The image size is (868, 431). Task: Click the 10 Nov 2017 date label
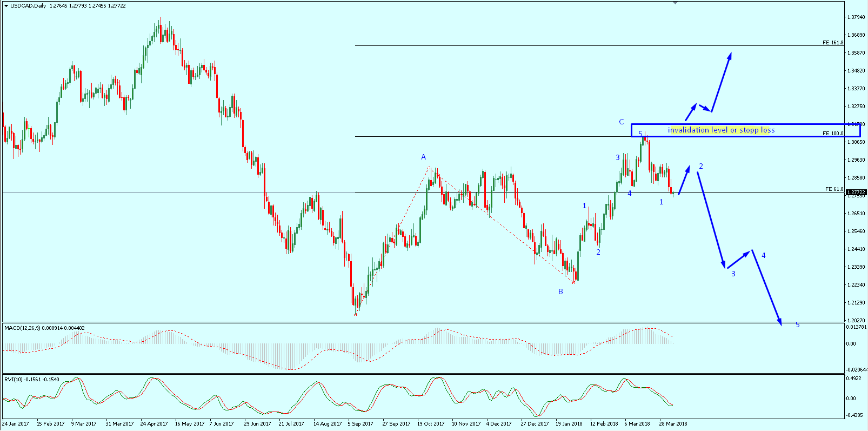click(x=466, y=424)
